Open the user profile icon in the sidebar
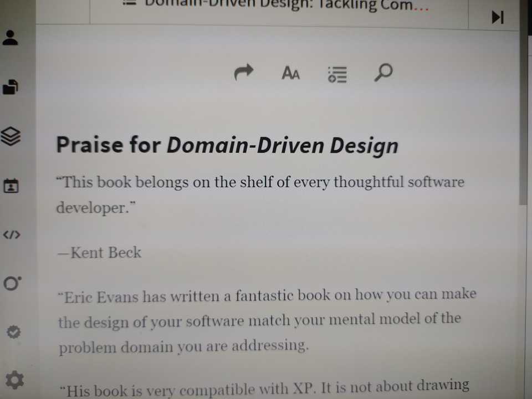Image resolution: width=532 pixels, height=399 pixels. pos(10,37)
